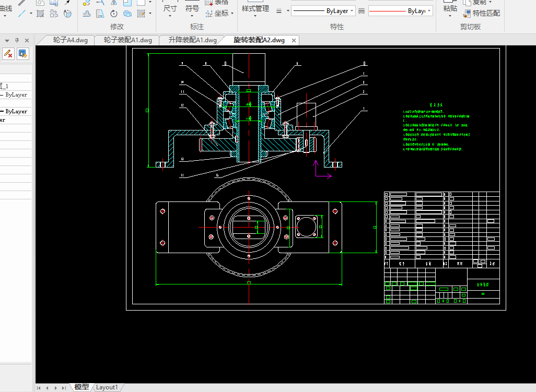Click the lineweight icon left of first ByLayer
The height and width of the screenshot is (392, 536).
point(279,11)
